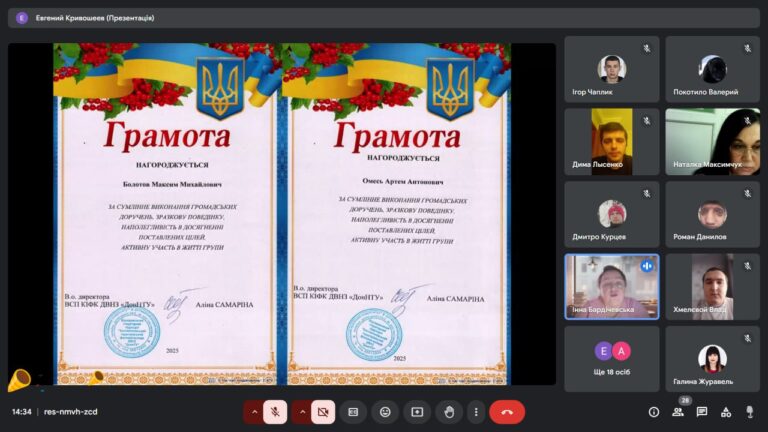This screenshot has width=768, height=432.
Task: Select Хмелевой Влад video tile
Action: tap(713, 287)
